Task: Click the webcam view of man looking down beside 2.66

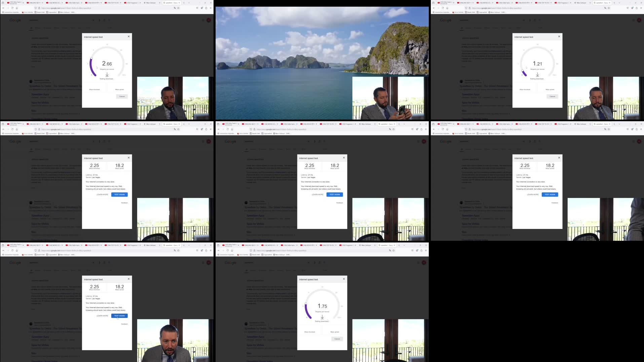Action: pos(175,98)
